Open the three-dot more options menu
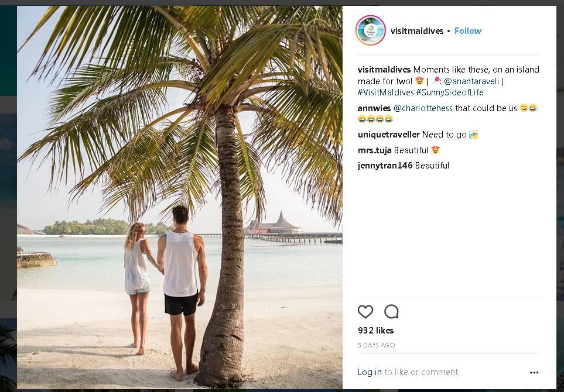The image size is (564, 392). (534, 372)
